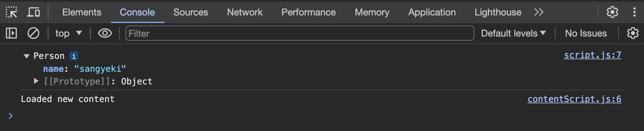Image resolution: width=644 pixels, height=131 pixels.
Task: Open the contentScript.js:6 source link
Action: coord(574,99)
